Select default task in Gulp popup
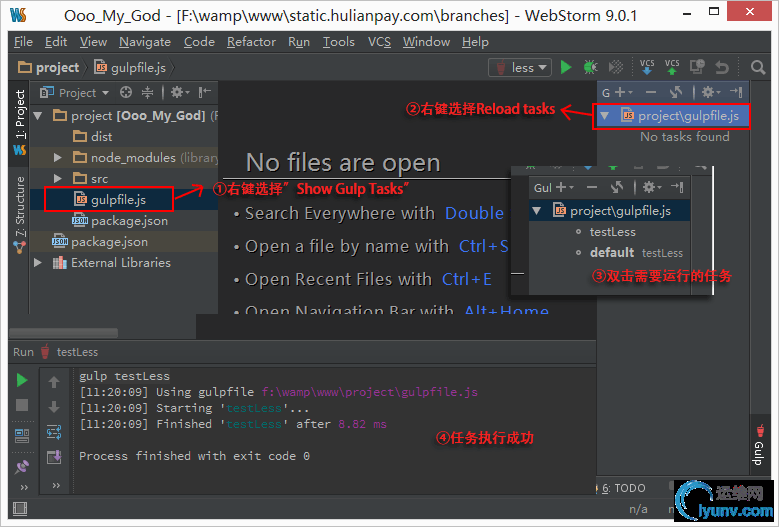 point(612,253)
